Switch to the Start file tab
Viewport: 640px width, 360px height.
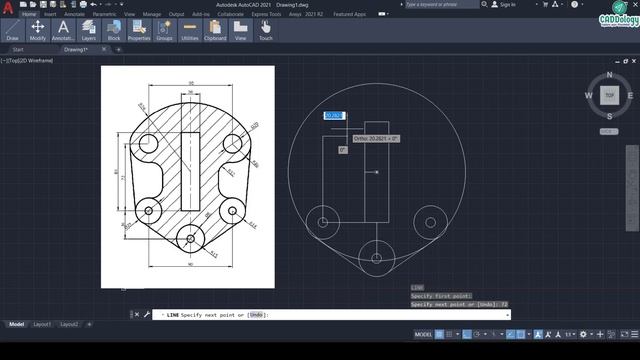tap(18, 49)
